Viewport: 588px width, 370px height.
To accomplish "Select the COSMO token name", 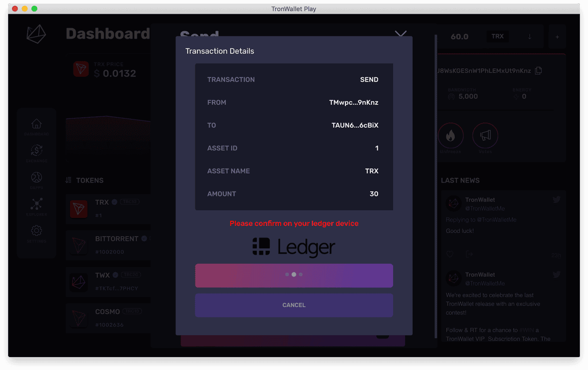I will [108, 312].
